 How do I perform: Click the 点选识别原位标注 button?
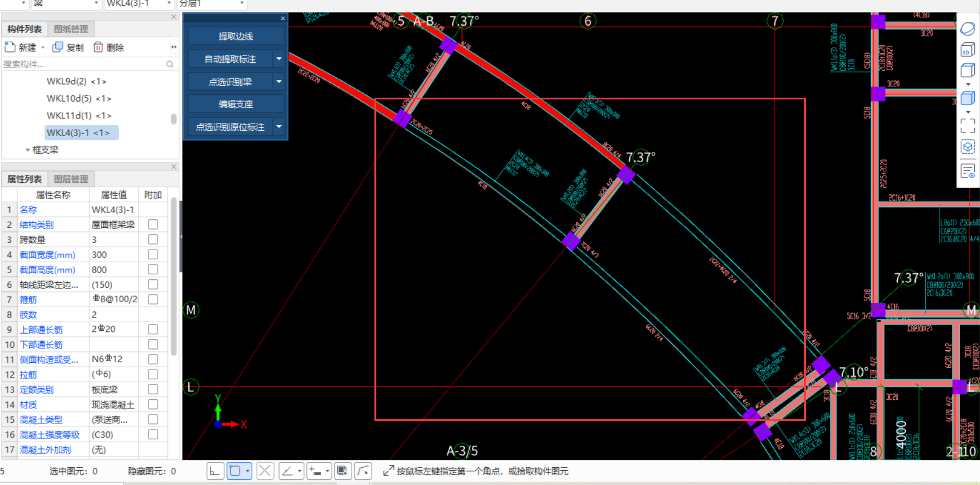[231, 127]
